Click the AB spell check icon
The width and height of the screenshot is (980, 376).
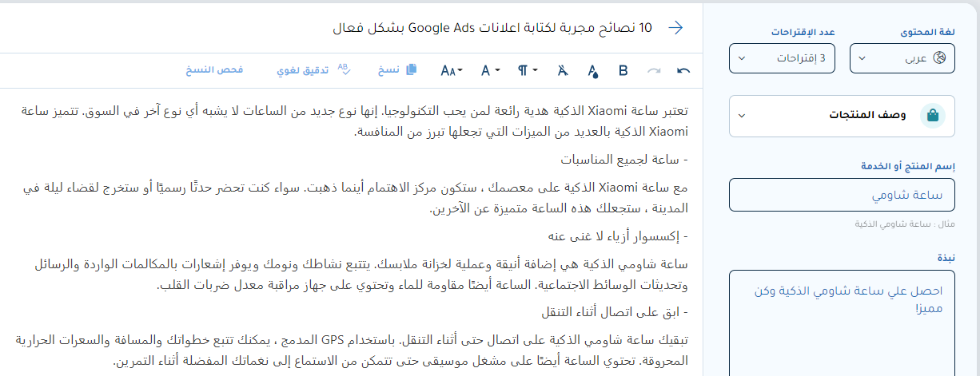(x=344, y=69)
